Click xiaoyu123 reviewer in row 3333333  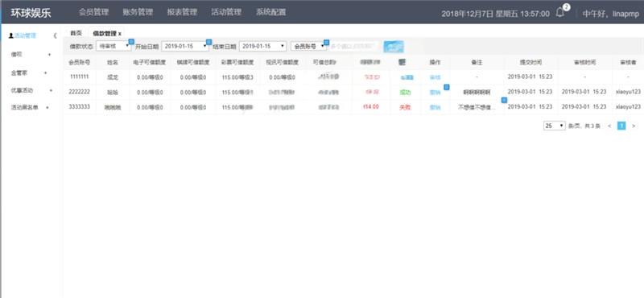coord(628,107)
